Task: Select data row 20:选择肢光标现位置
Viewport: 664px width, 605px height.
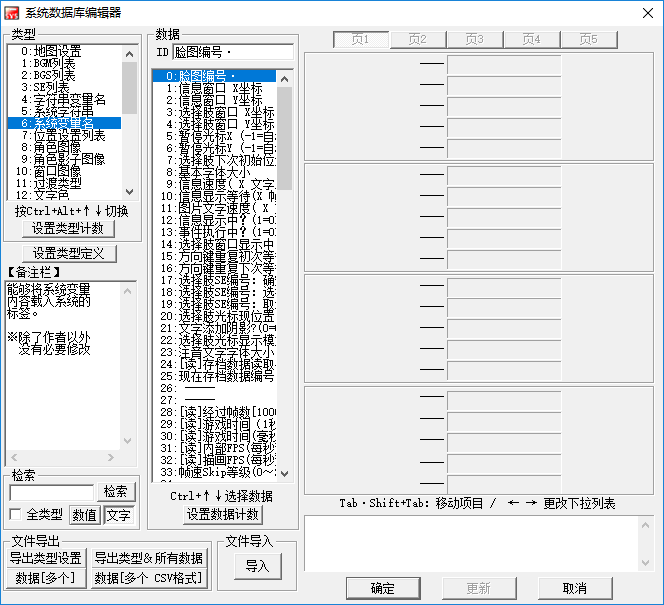Action: click(215, 316)
